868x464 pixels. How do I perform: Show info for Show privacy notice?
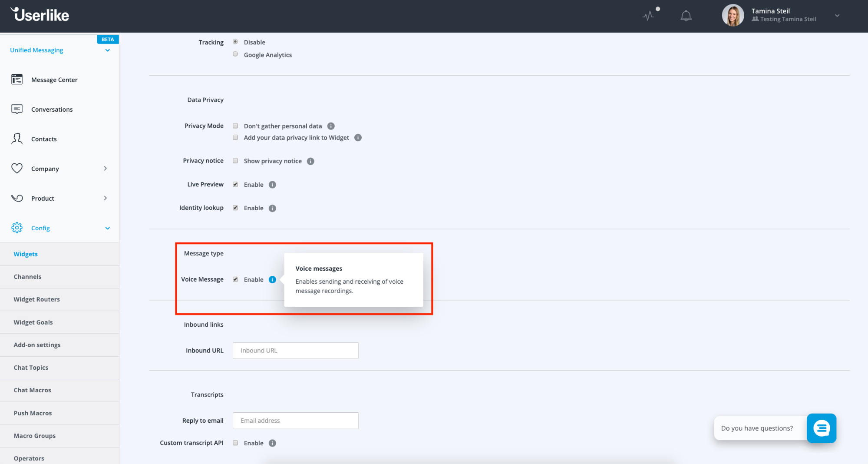coord(310,161)
